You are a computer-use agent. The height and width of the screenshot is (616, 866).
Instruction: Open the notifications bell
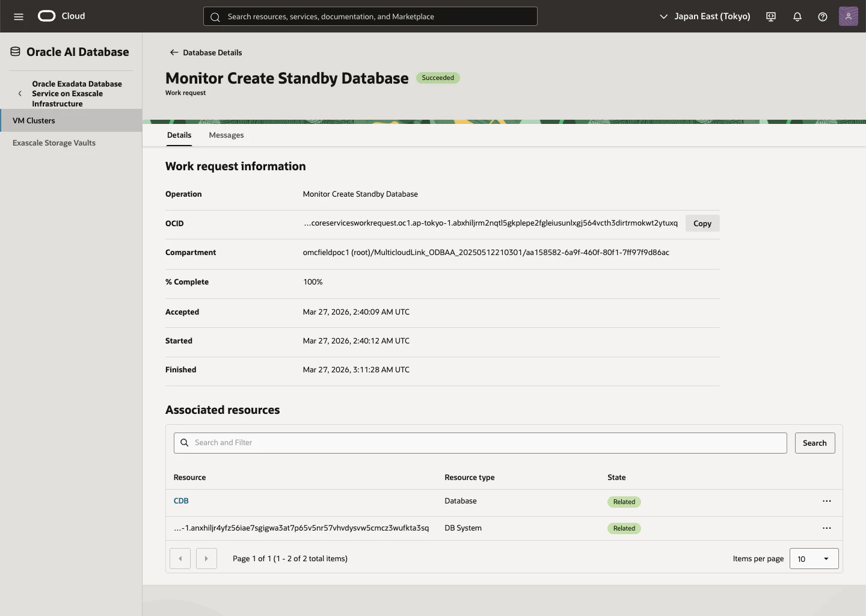pyautogui.click(x=797, y=16)
